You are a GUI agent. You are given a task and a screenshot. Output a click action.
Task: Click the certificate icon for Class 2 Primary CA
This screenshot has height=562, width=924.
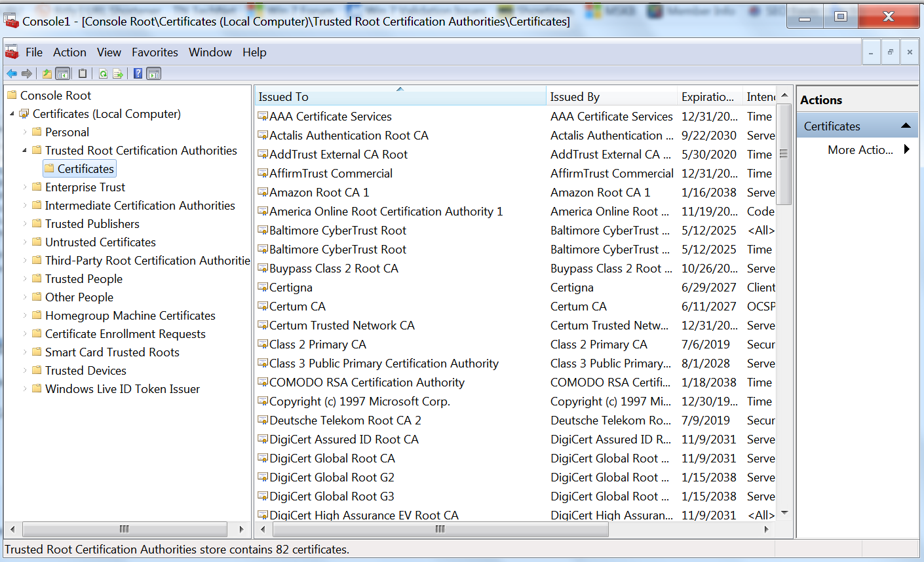click(x=263, y=345)
